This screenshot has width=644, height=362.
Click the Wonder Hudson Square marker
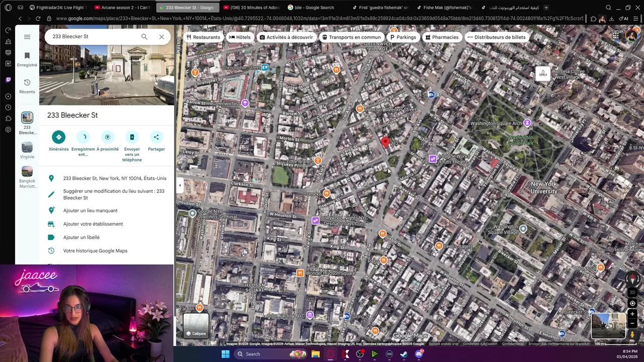click(300, 273)
